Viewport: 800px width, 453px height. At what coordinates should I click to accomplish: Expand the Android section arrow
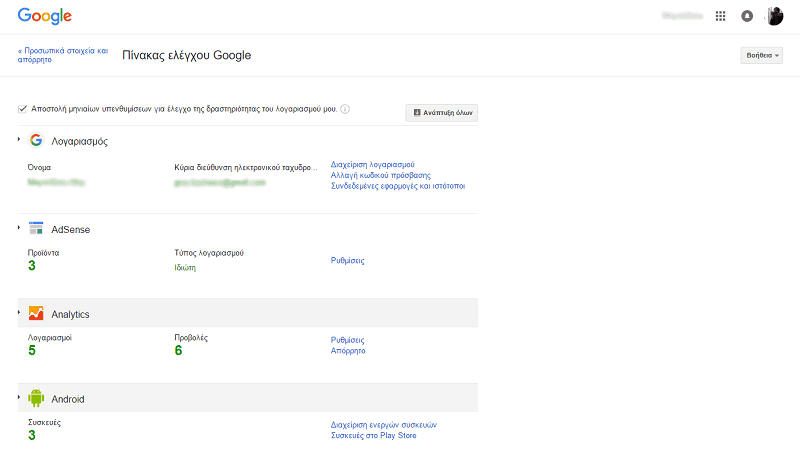[x=19, y=397]
